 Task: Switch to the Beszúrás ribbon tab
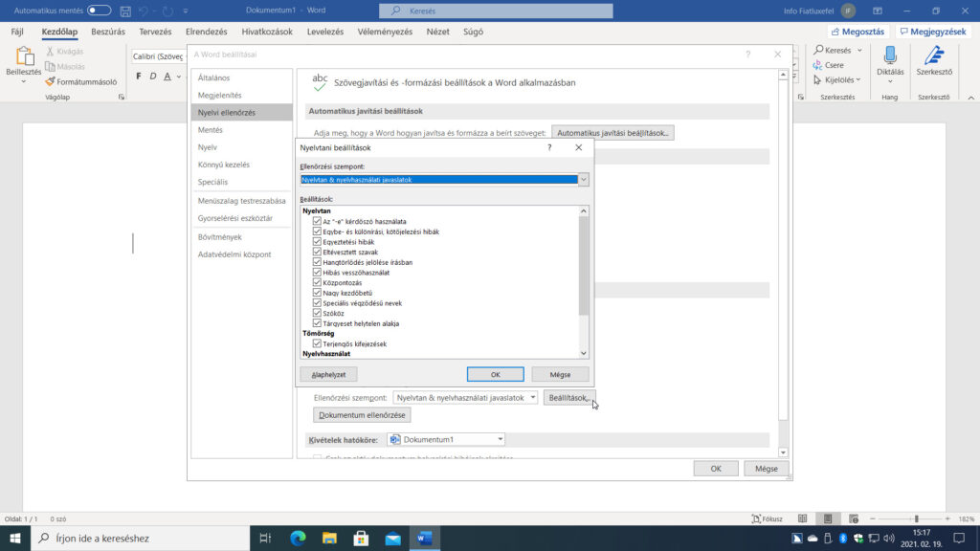[108, 32]
